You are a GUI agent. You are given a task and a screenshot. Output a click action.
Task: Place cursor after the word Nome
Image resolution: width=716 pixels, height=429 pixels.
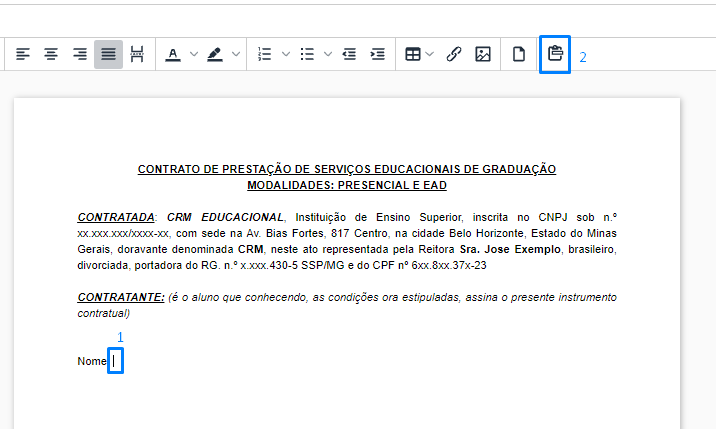pyautogui.click(x=114, y=361)
